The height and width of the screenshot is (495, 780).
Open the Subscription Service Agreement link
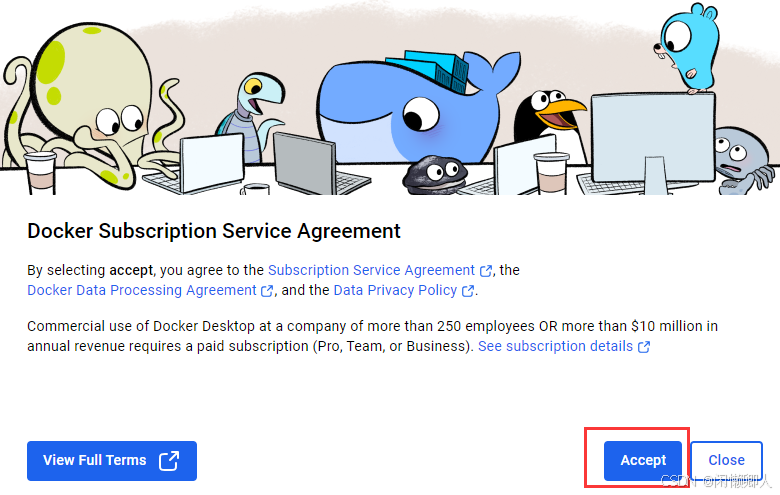click(x=371, y=270)
